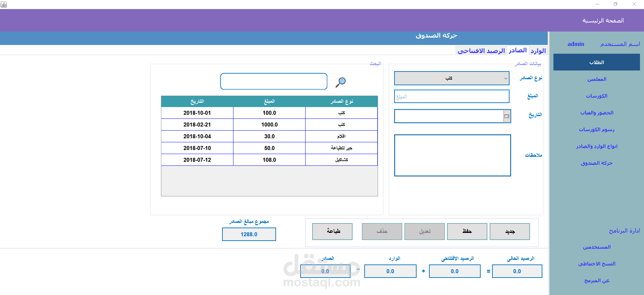The image size is (644, 295).
Task: Open المعلمين in the sidebar
Action: pyautogui.click(x=596, y=79)
